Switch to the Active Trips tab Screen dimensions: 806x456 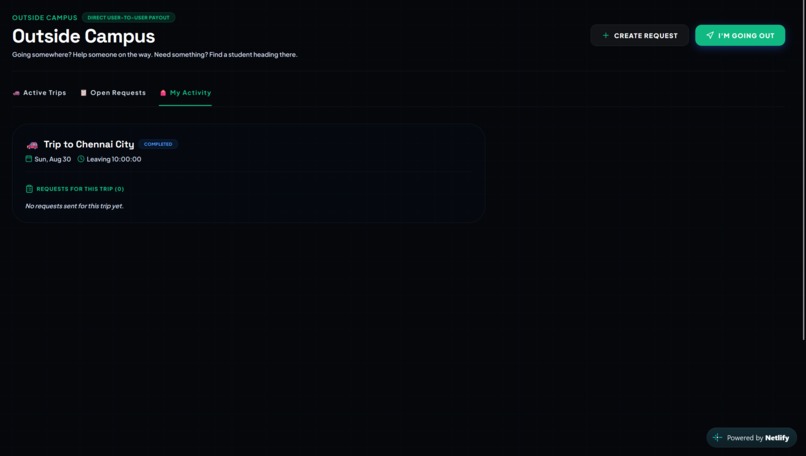[x=40, y=93]
